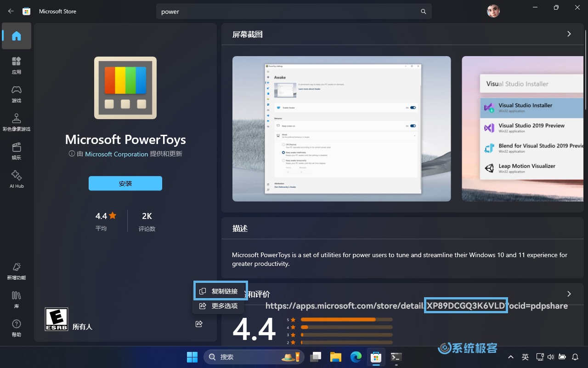588x368 pixels.
Task: Click Microsoft Store taskbar icon
Action: 376,357
